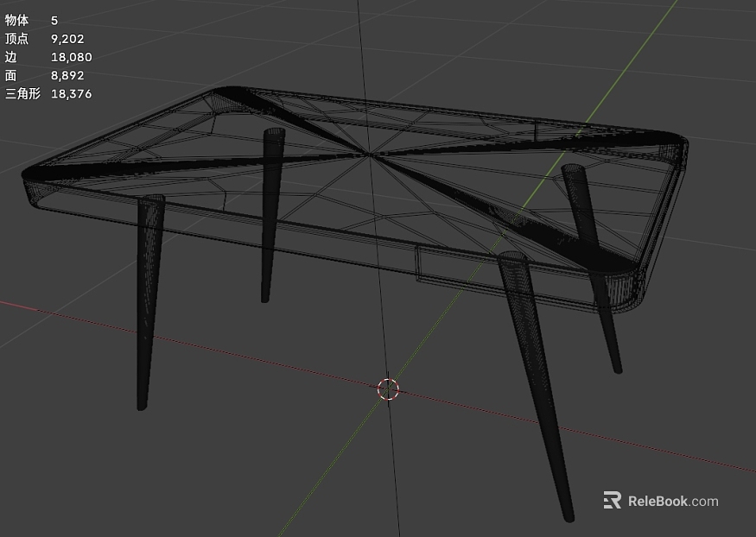Select the 边 statistics label
756x537 pixels.
[10, 57]
